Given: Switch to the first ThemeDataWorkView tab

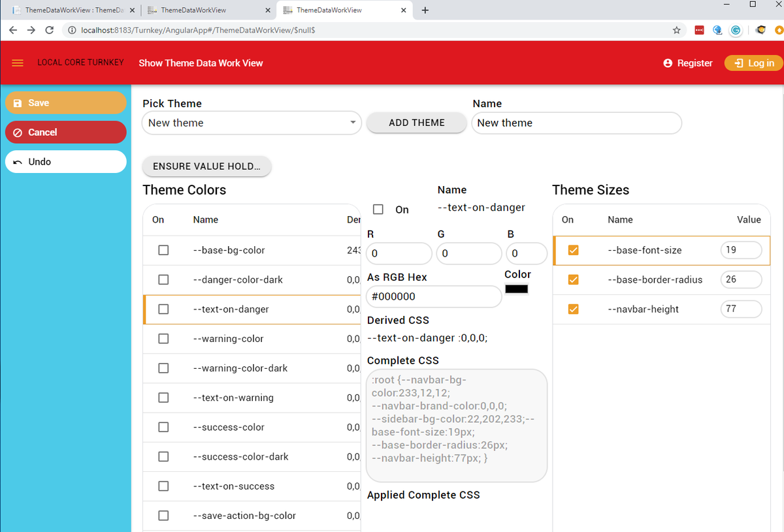Looking at the screenshot, I should click(x=74, y=10).
